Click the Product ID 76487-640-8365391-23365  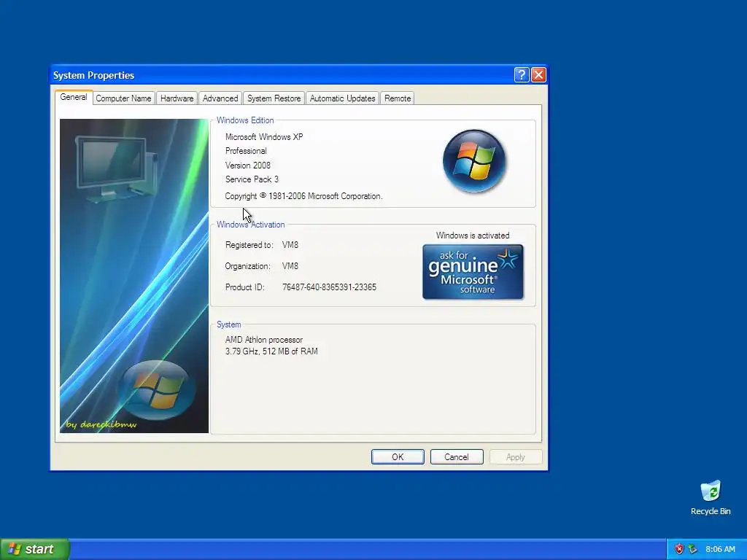(x=329, y=287)
